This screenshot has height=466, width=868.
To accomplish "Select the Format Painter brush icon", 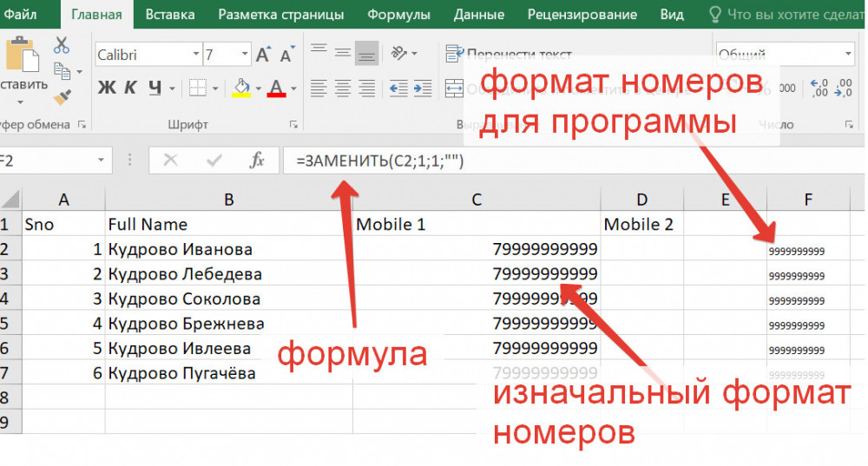I will coord(62,97).
